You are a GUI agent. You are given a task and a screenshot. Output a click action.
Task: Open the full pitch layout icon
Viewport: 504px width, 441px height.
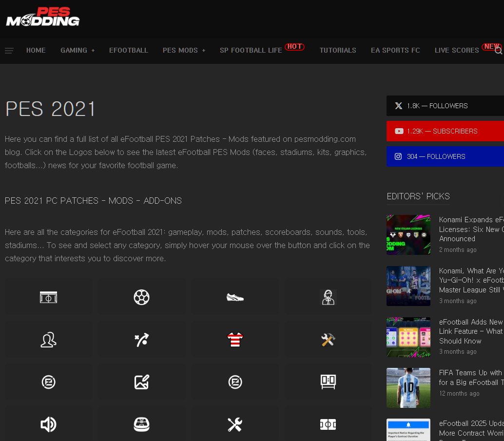point(328,424)
